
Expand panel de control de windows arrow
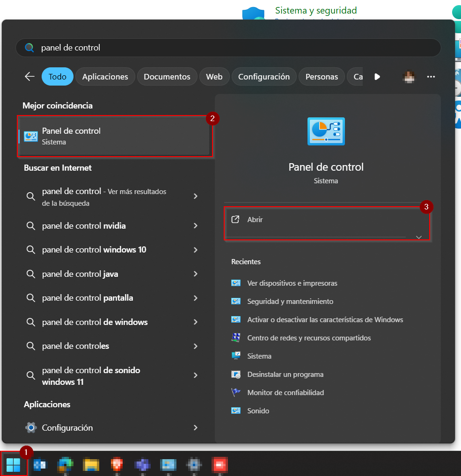pos(196,322)
